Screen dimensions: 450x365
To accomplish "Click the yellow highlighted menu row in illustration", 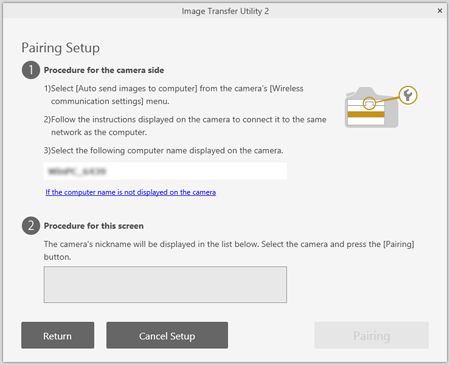I will coord(366,114).
